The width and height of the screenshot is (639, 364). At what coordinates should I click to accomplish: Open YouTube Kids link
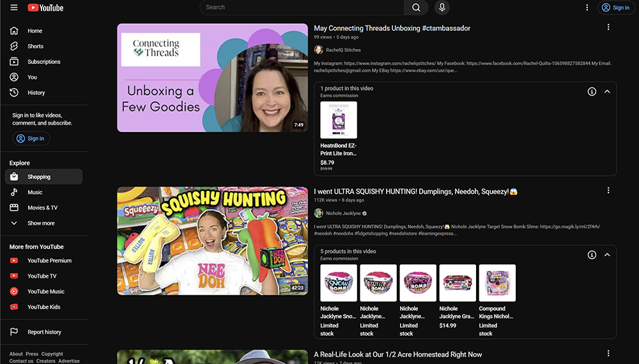43,307
